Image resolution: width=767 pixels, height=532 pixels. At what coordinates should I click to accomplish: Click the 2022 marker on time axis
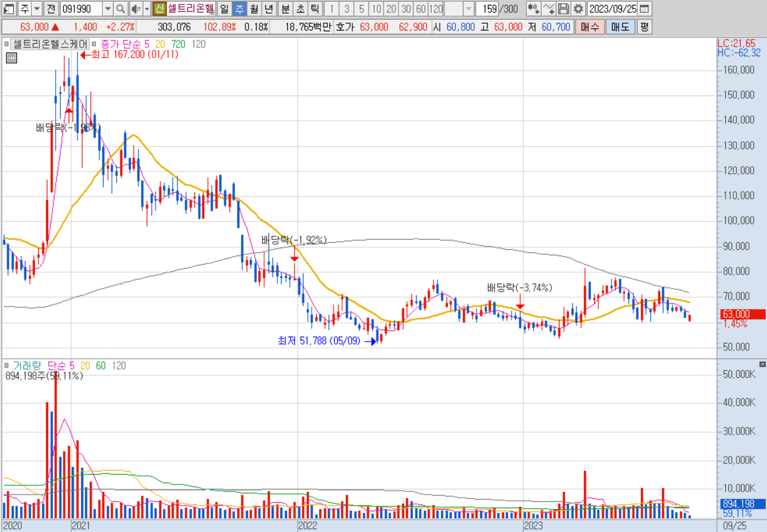308,526
